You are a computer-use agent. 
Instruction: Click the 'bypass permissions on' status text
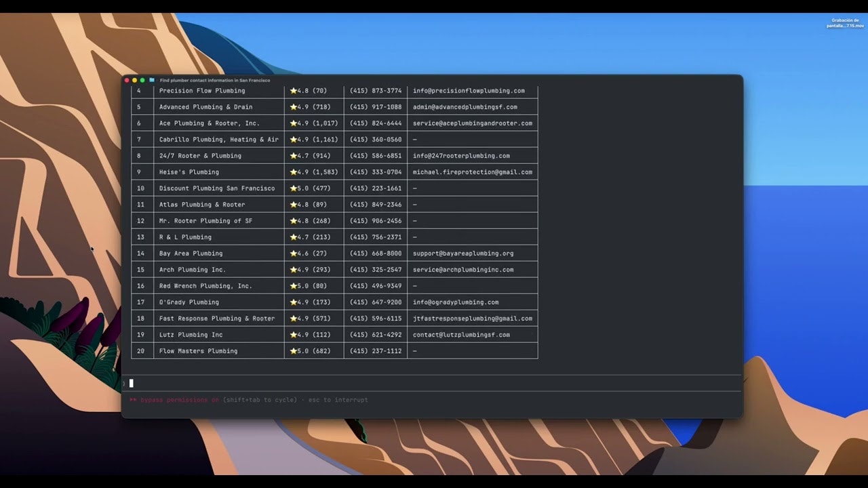tap(180, 400)
